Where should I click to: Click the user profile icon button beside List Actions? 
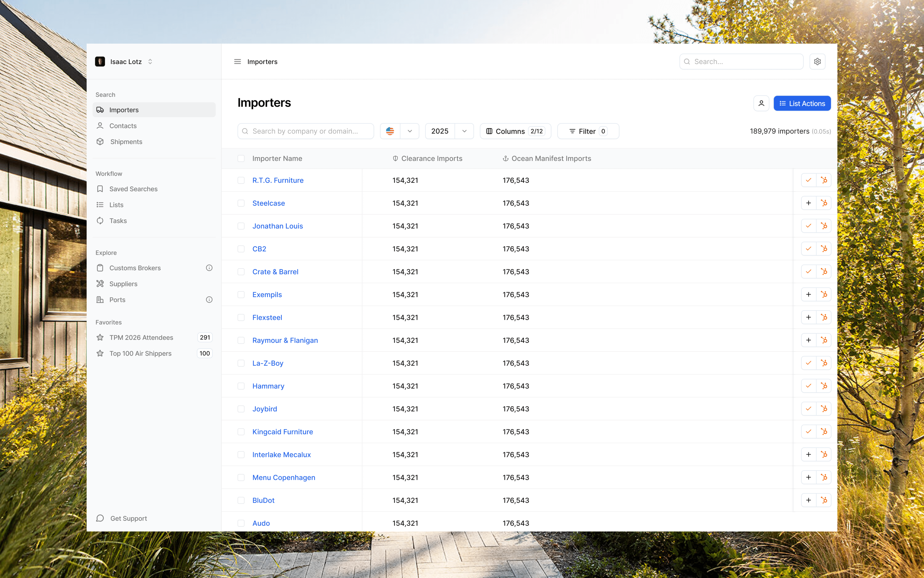click(761, 103)
